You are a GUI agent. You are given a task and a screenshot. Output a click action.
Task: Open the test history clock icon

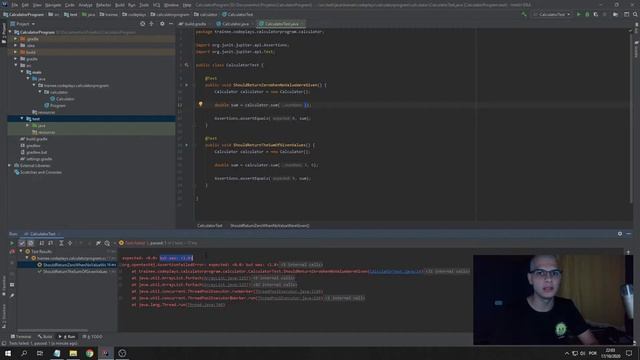tap(107, 243)
